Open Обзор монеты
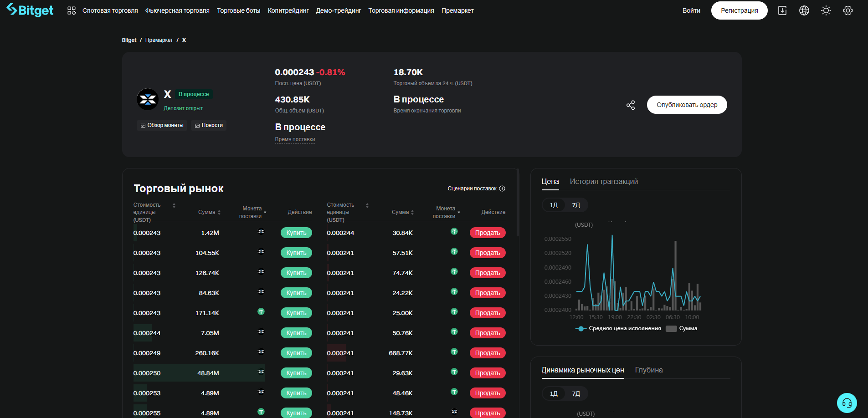This screenshot has width=868, height=418. click(x=162, y=125)
